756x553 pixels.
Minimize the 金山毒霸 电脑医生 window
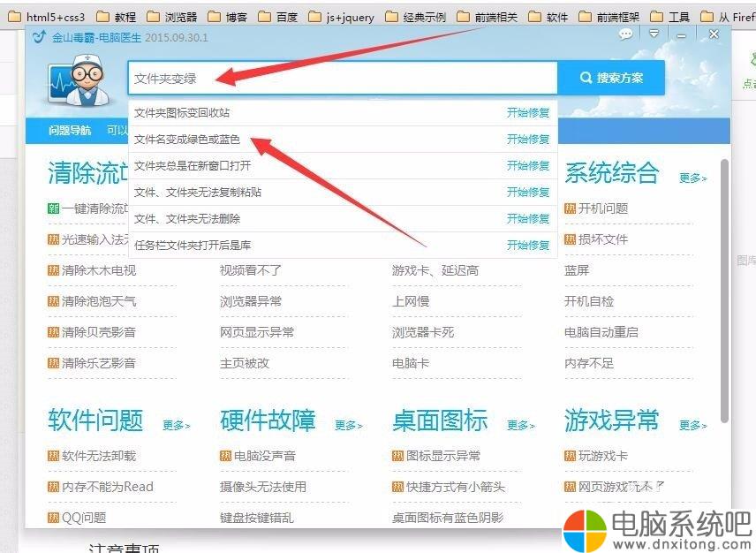click(681, 35)
